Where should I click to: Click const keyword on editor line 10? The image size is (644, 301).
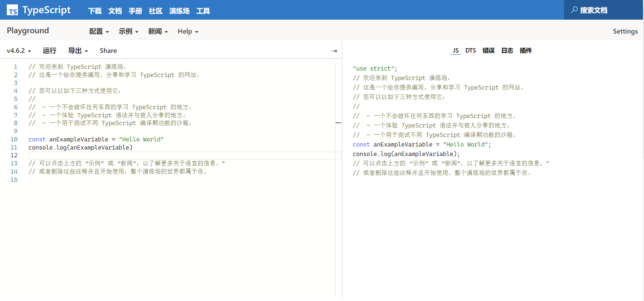(37, 139)
